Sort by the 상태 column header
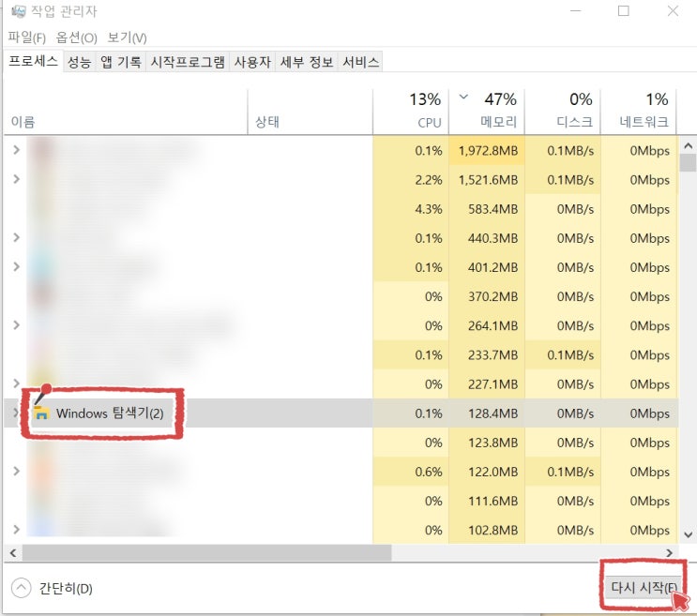697x616 pixels. coord(310,112)
